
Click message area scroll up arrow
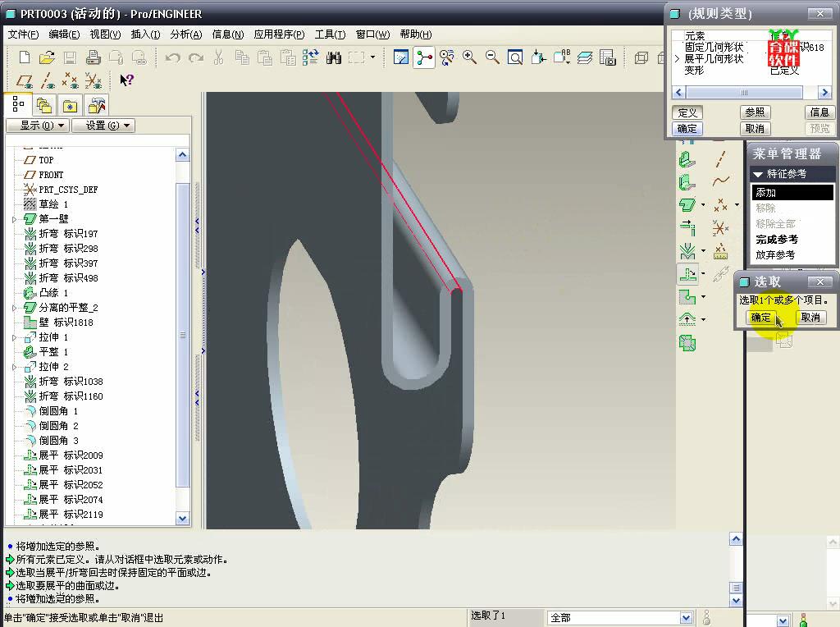coord(736,539)
